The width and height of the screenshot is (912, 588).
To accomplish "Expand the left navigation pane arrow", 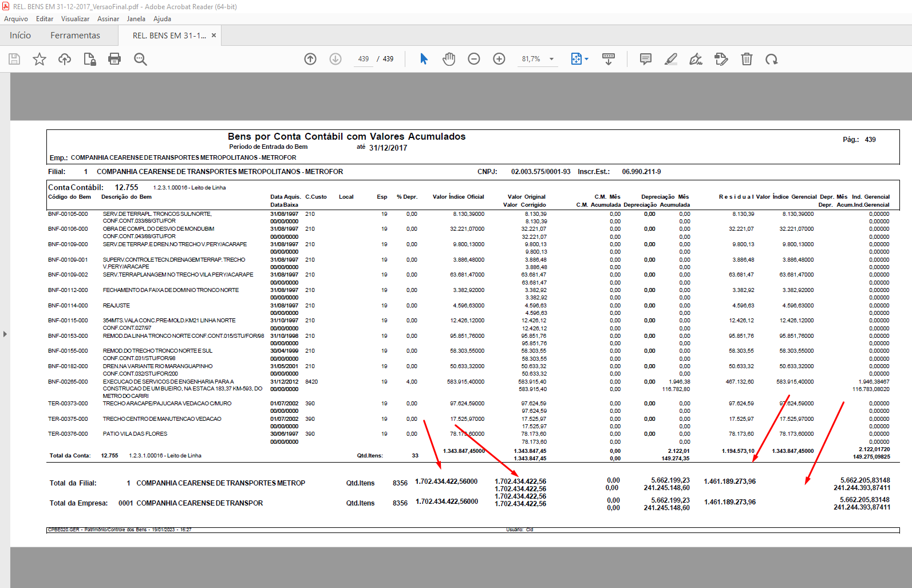I will [x=5, y=334].
